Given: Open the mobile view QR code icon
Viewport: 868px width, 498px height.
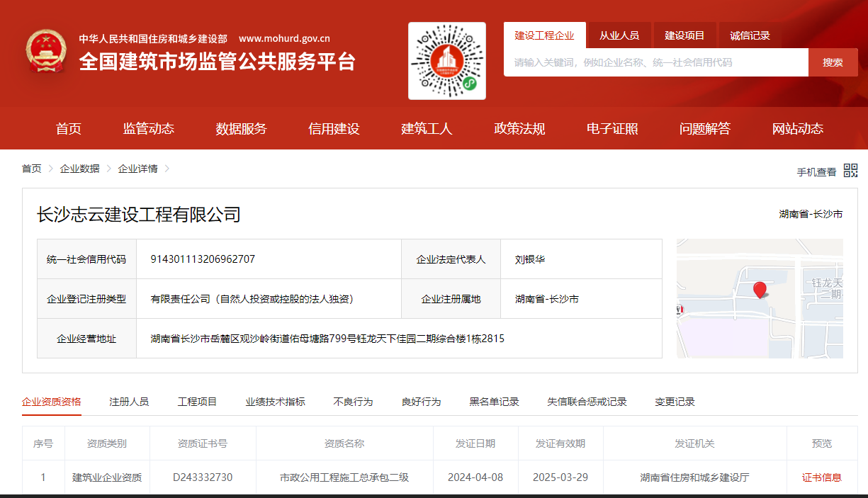Looking at the screenshot, I should (850, 171).
